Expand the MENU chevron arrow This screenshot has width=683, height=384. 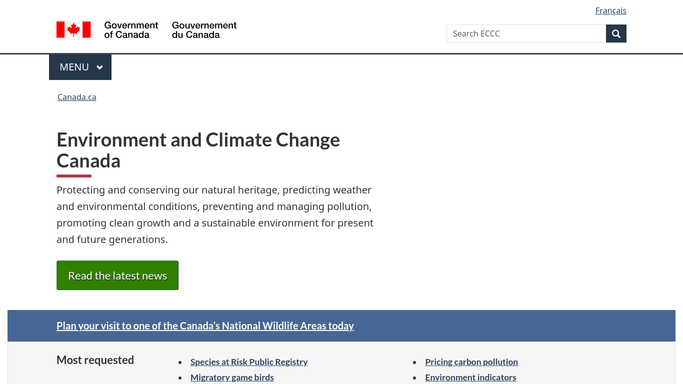coord(100,67)
